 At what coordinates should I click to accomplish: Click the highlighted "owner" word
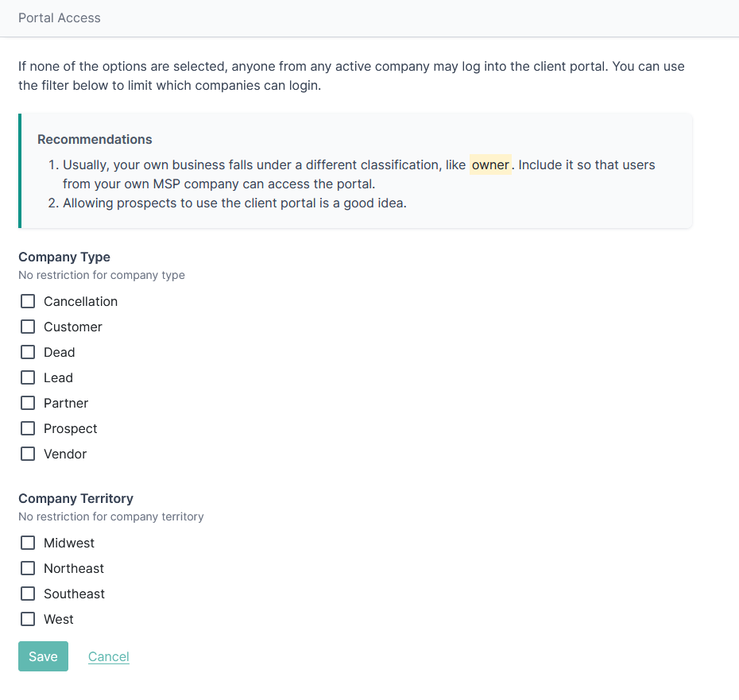490,164
